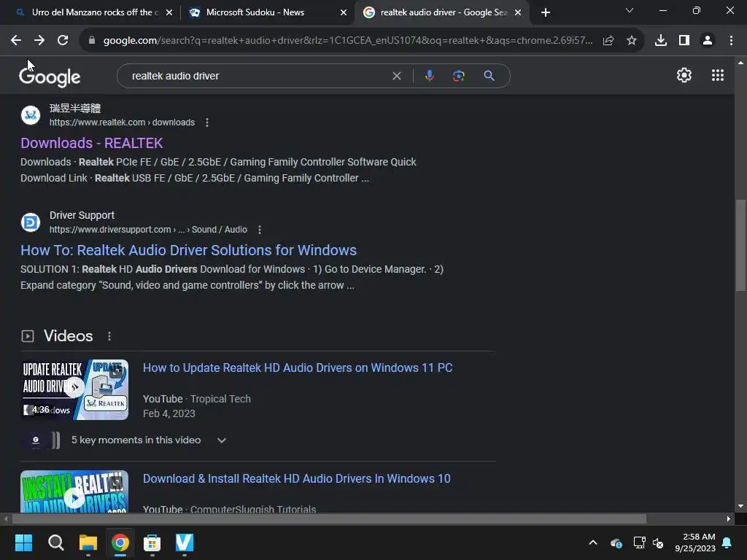Open clock showing 2:58 AM 9/25/2023
The image size is (747, 560).
tap(694, 542)
